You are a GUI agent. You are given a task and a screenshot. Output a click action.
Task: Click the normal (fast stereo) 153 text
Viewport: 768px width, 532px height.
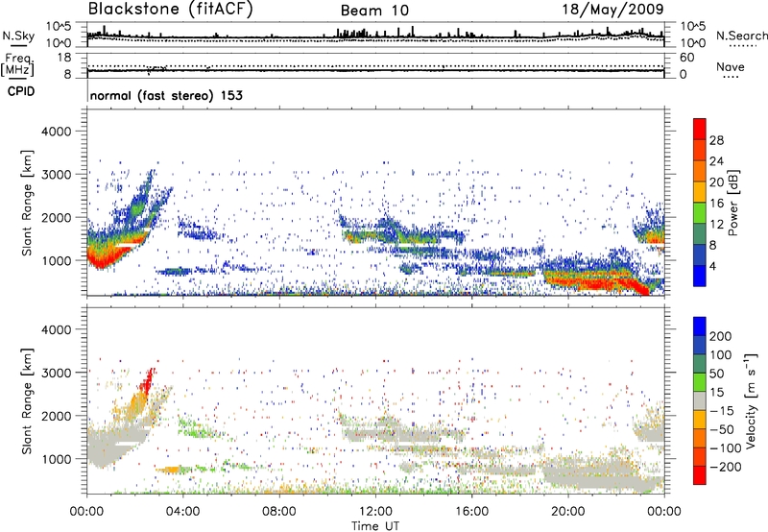tap(166, 95)
